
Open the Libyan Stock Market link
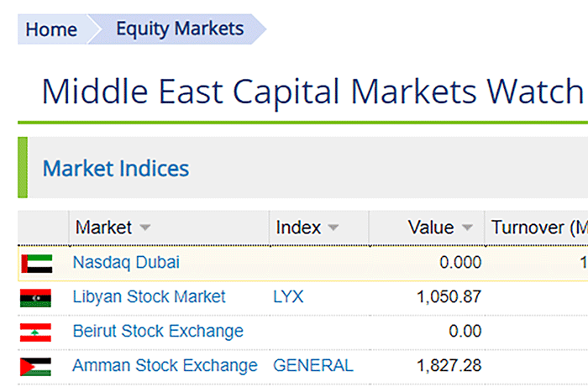pos(149,296)
